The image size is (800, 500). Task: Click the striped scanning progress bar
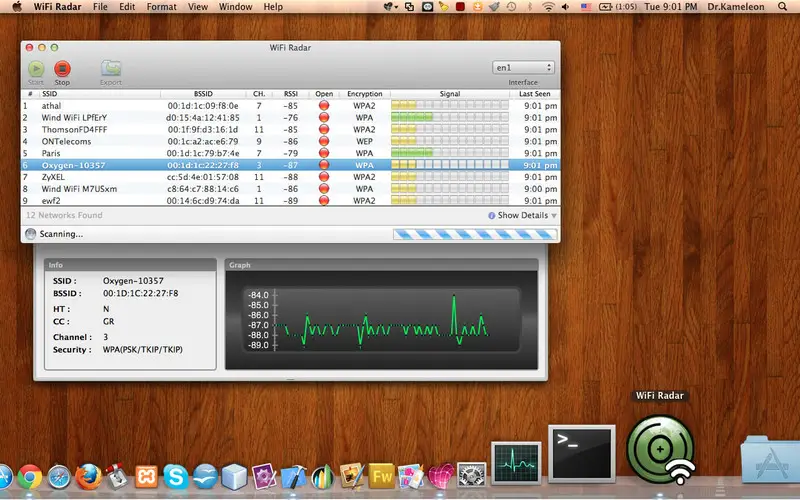tap(474, 234)
